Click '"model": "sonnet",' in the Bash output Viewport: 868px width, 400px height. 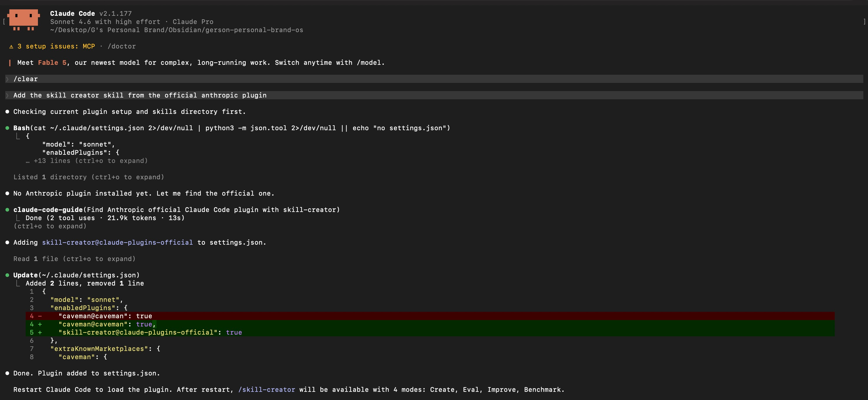pyautogui.click(x=79, y=144)
